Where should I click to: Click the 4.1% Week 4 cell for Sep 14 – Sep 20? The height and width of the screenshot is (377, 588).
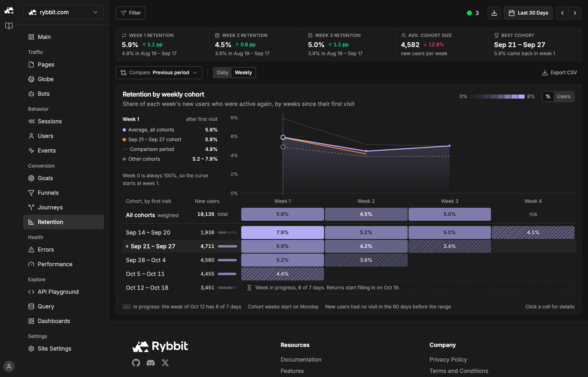pos(533,233)
